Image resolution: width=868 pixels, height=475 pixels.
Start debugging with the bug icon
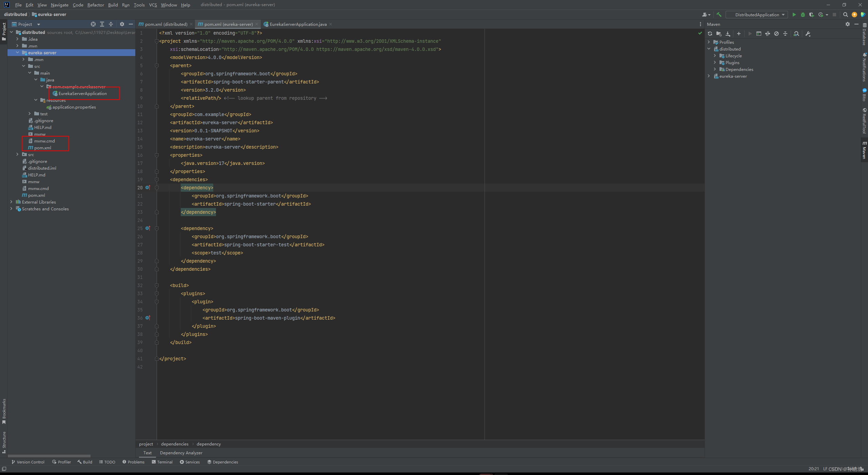click(803, 15)
